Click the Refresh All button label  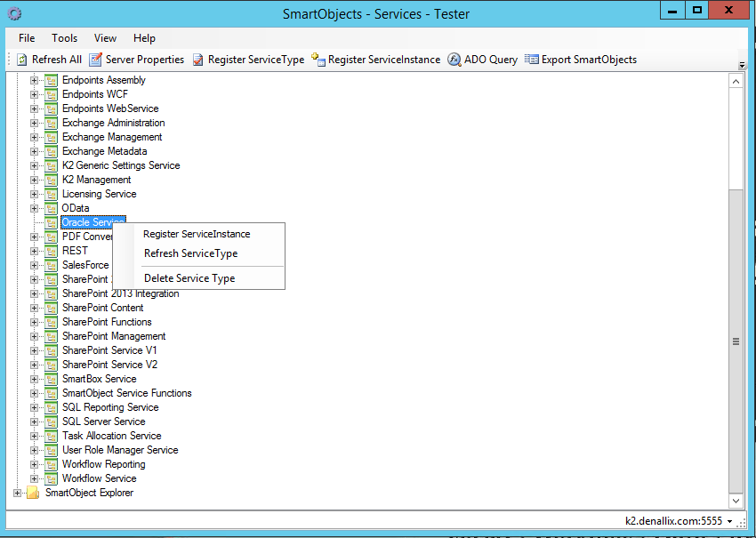click(x=57, y=60)
